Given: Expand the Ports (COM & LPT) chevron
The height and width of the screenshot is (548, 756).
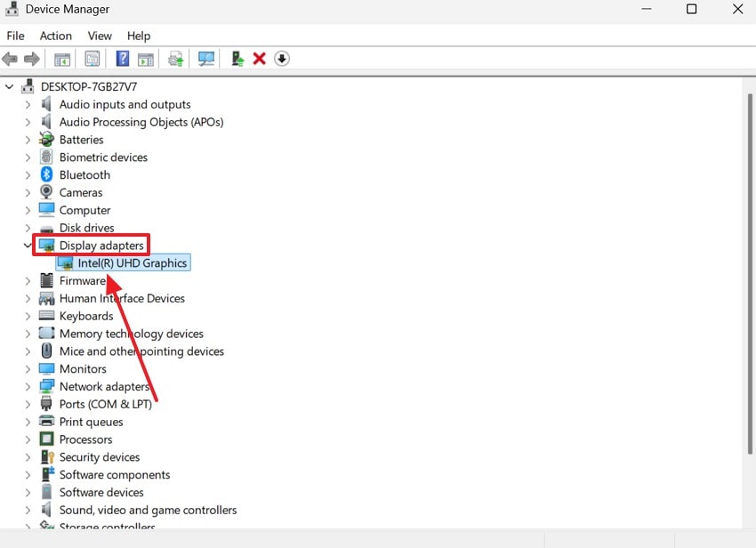Looking at the screenshot, I should pos(28,404).
